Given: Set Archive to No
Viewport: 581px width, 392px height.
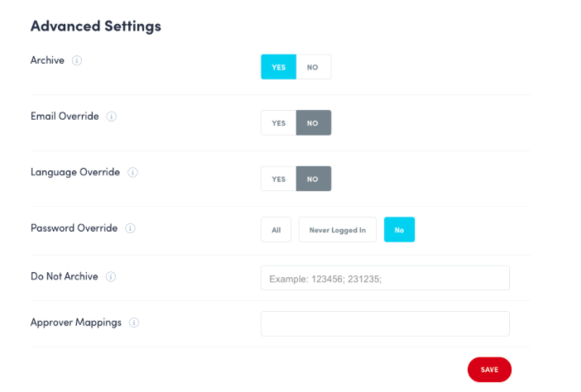Looking at the screenshot, I should click(313, 67).
